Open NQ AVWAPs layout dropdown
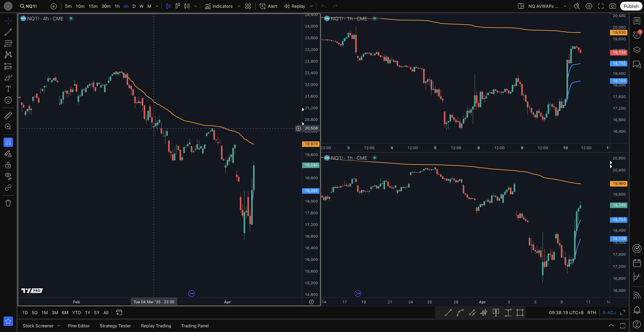The height and width of the screenshot is (332, 644). click(x=565, y=6)
